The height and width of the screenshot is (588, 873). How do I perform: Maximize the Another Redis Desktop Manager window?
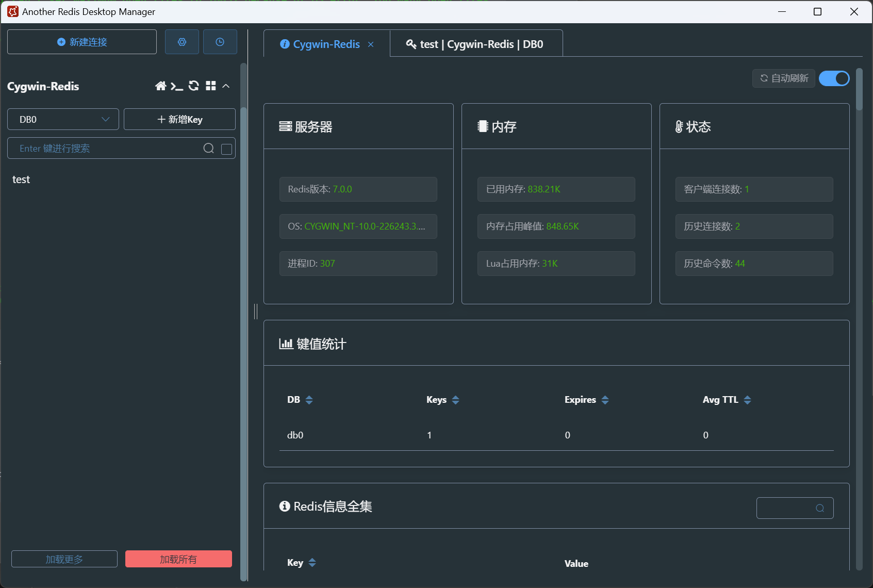pos(817,11)
